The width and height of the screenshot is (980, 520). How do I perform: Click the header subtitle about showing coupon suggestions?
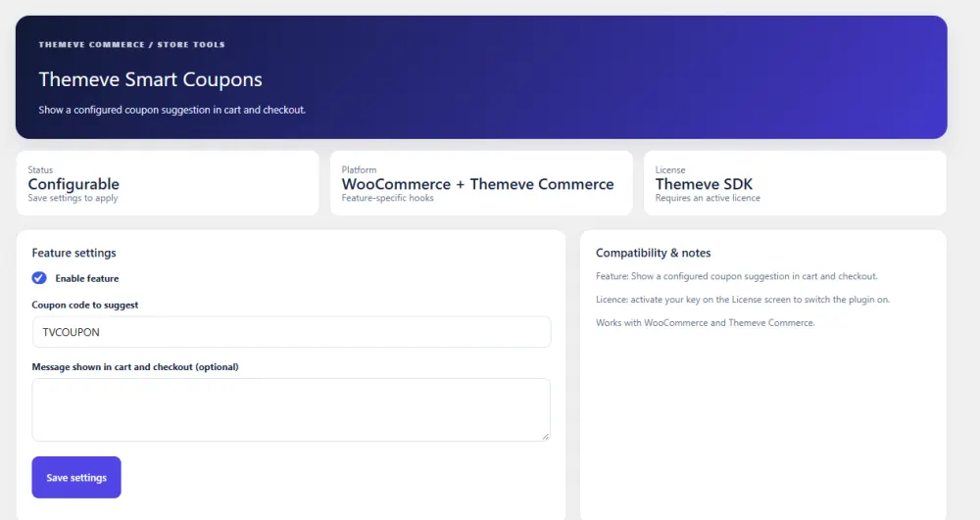(171, 110)
